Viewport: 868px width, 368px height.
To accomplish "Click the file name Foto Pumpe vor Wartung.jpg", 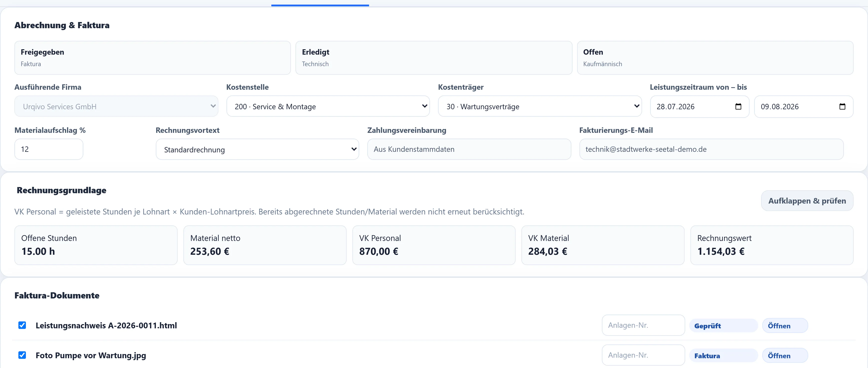I will click(91, 355).
